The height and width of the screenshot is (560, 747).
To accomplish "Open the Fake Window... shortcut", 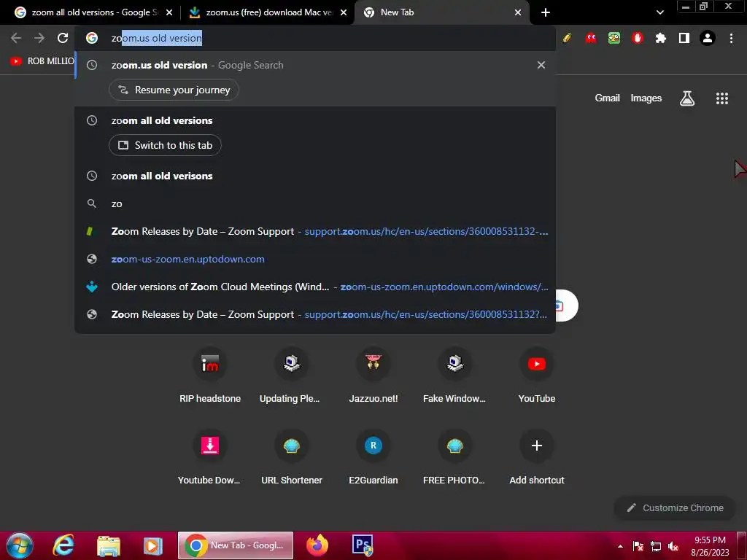I will pyautogui.click(x=455, y=376).
